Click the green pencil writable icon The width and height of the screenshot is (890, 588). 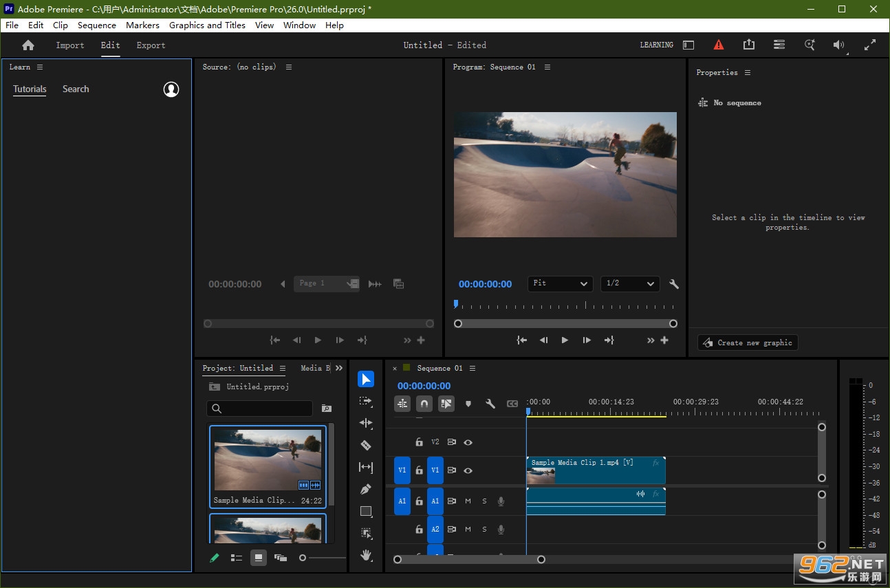(x=215, y=558)
